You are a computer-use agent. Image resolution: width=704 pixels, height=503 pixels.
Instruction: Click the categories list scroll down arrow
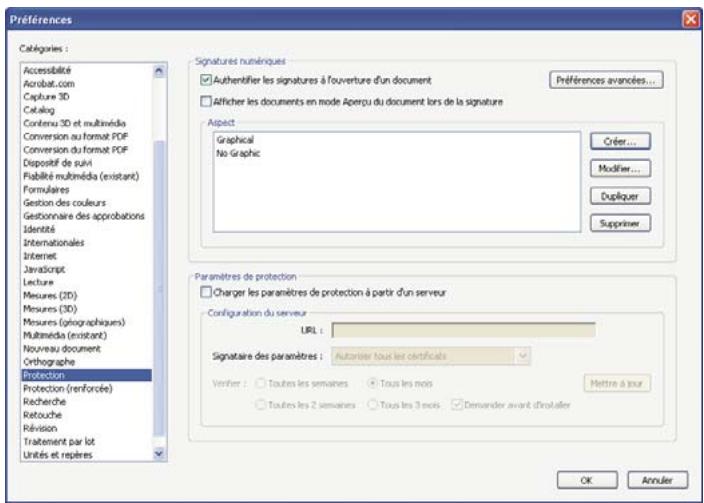point(159,454)
